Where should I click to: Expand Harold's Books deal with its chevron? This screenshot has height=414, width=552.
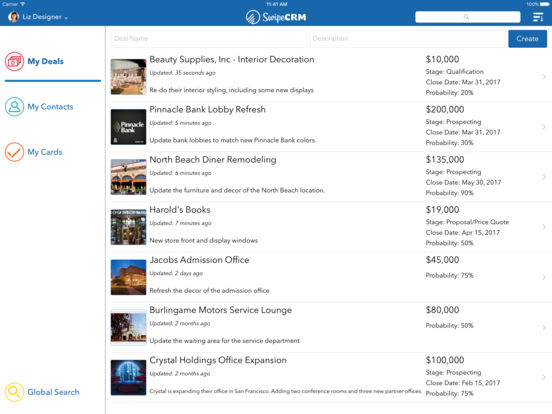(x=544, y=227)
